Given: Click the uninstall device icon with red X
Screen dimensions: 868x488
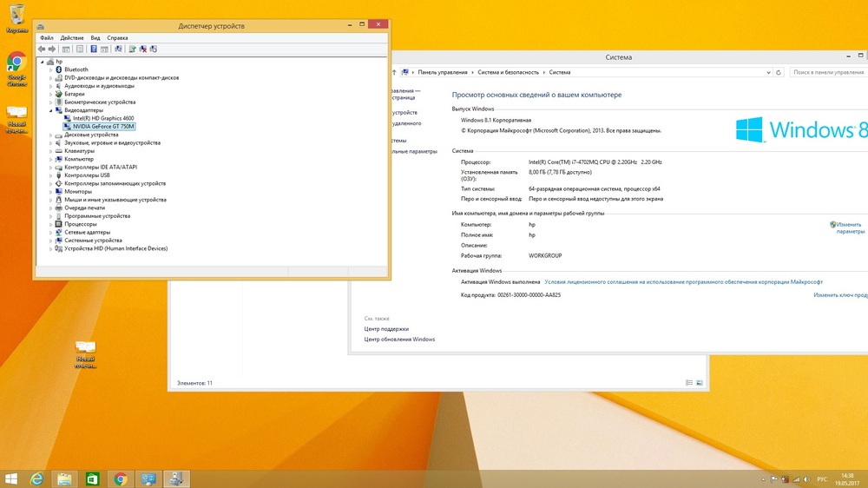Looking at the screenshot, I should click(x=143, y=49).
